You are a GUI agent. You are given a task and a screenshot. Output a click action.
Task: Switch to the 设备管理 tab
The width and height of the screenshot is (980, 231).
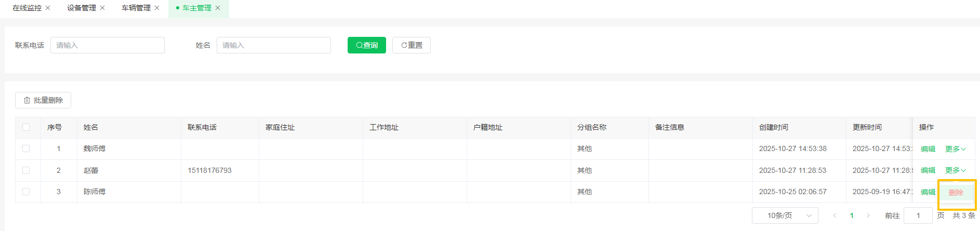point(82,8)
